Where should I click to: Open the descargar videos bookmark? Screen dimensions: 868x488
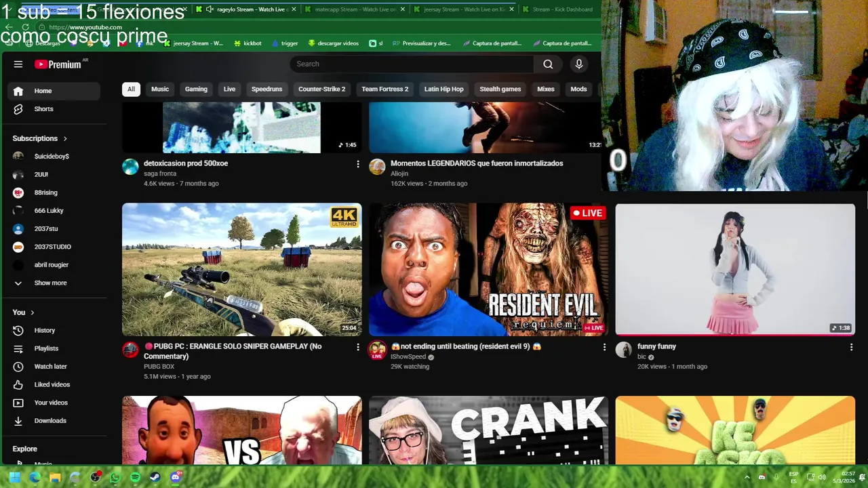[333, 43]
